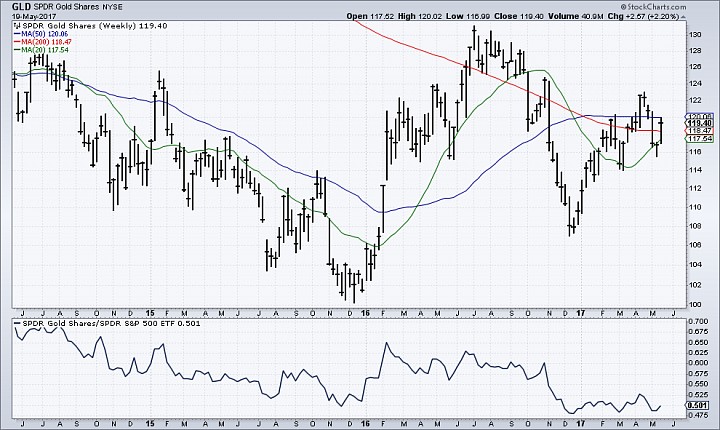Click the MA(20) 117.54 legend entry
This screenshot has height=430, width=720.
[x=41, y=50]
